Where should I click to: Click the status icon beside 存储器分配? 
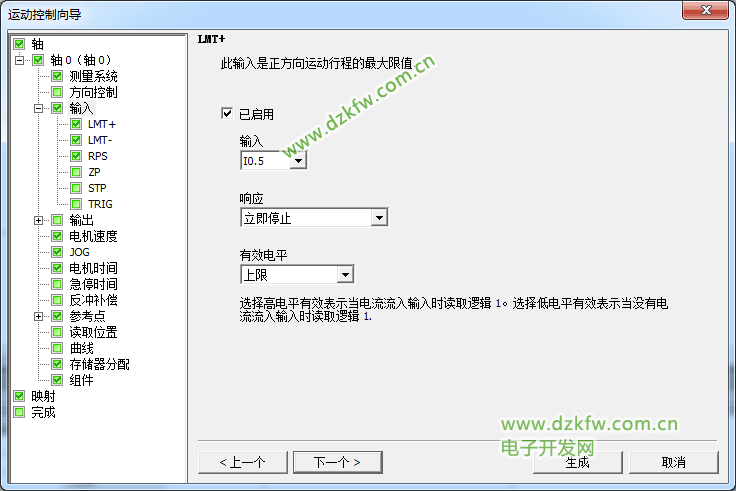pyautogui.click(x=57, y=364)
